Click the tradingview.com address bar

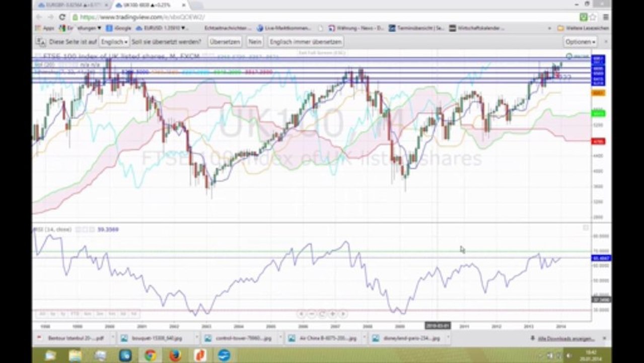click(322, 17)
